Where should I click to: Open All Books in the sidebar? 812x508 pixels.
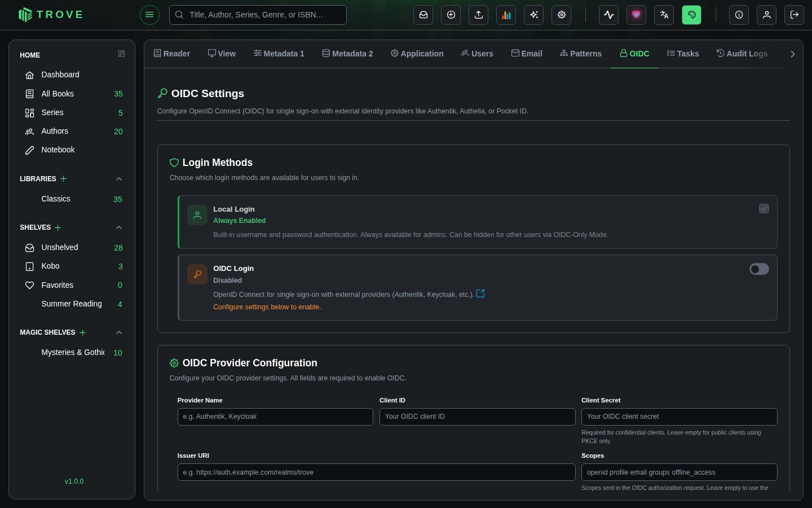(72, 94)
